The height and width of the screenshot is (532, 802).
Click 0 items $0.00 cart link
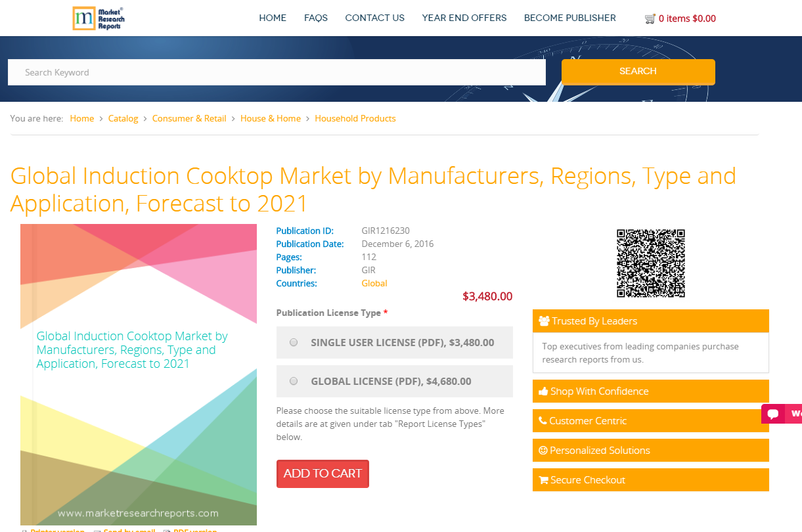coord(687,18)
